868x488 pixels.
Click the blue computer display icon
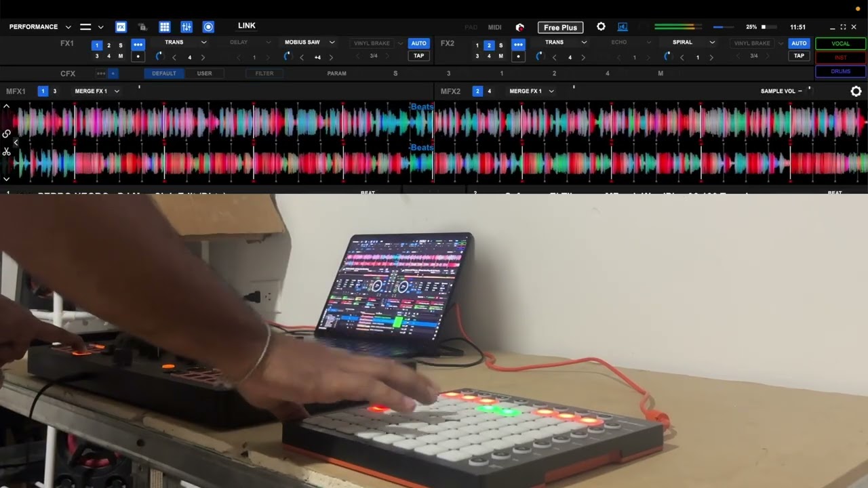pyautogui.click(x=623, y=27)
